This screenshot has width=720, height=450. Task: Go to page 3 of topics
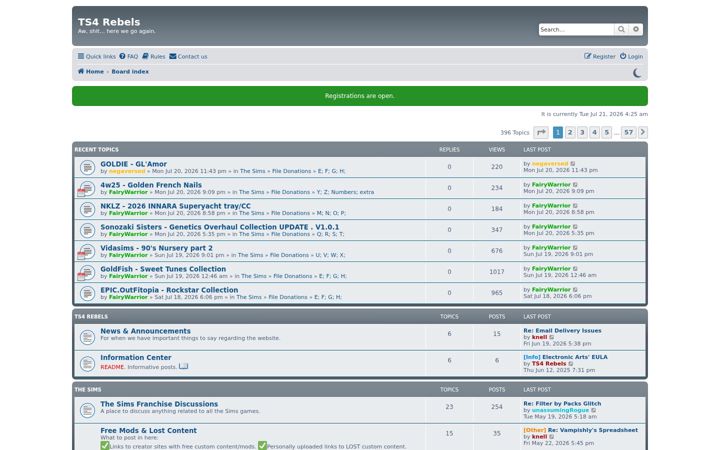tap(582, 132)
